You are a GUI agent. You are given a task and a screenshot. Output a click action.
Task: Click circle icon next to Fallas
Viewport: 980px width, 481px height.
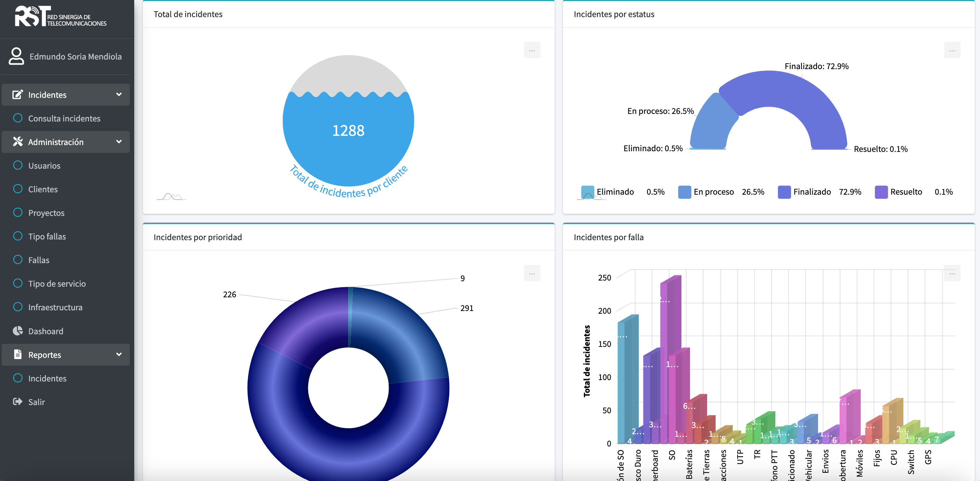click(x=17, y=259)
